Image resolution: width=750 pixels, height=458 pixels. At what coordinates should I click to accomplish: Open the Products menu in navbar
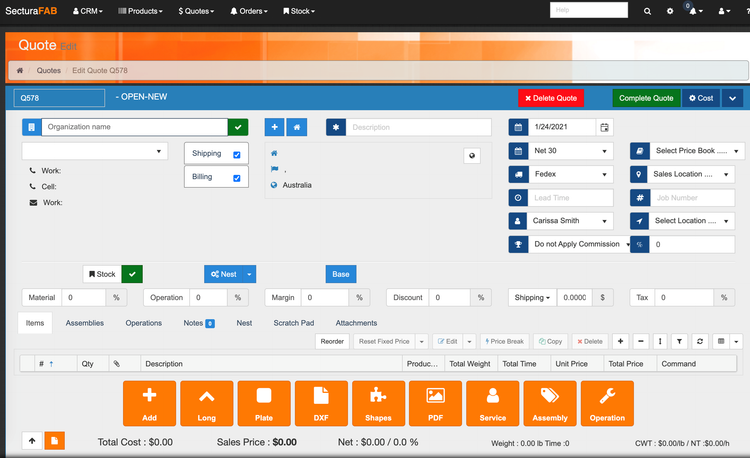coord(139,11)
